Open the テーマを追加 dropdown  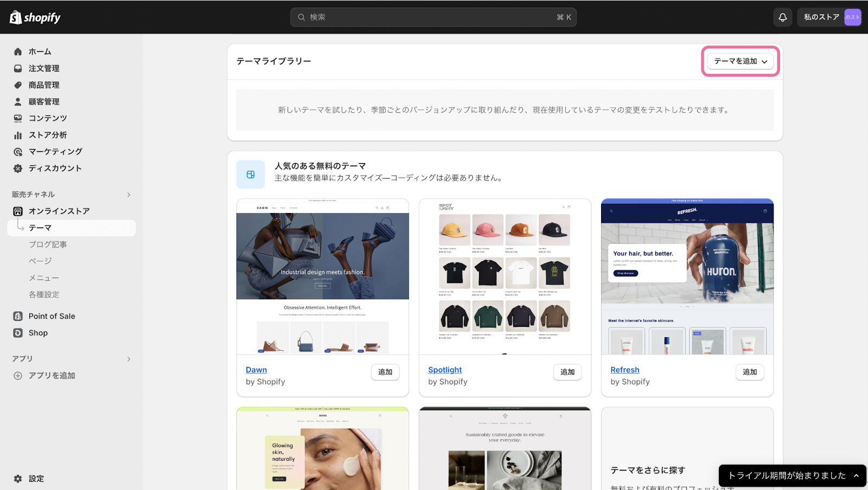[741, 61]
